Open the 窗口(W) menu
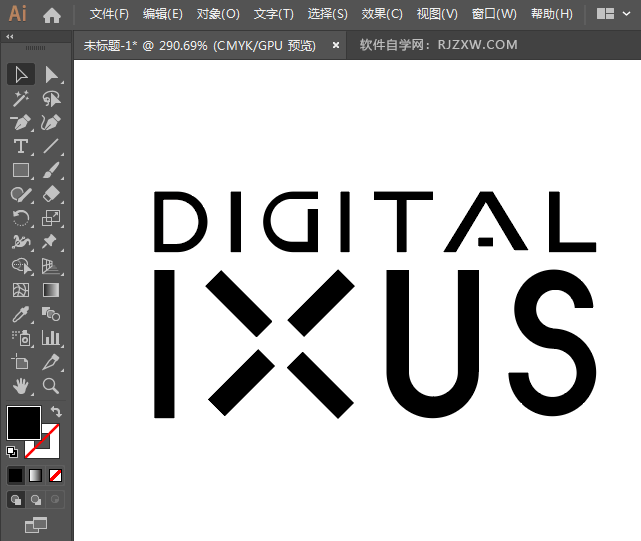The height and width of the screenshot is (541, 641). tap(494, 14)
